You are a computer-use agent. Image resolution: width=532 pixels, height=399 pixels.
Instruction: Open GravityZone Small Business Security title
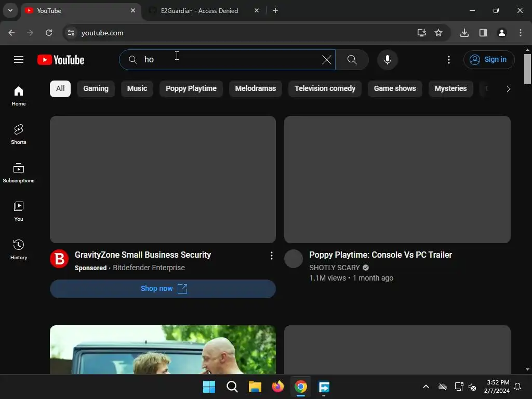pos(143,255)
